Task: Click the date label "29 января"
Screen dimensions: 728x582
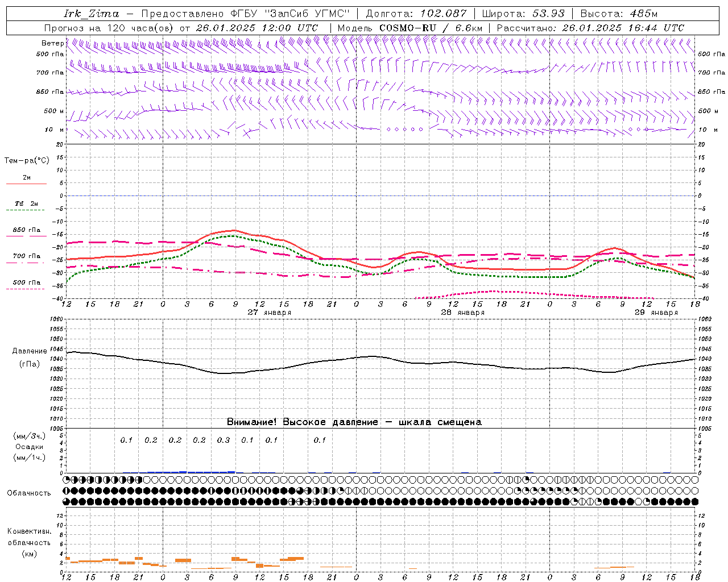Action: tap(656, 313)
